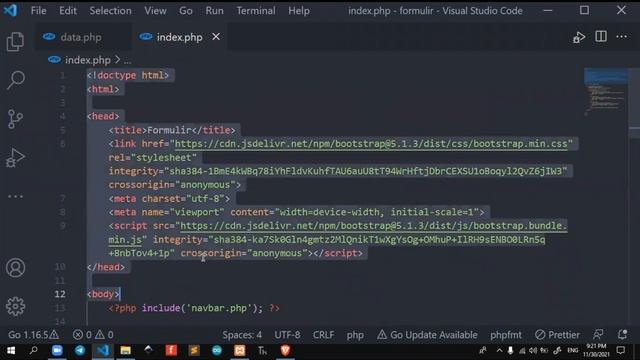Change file encoding UTF-8

287,335
